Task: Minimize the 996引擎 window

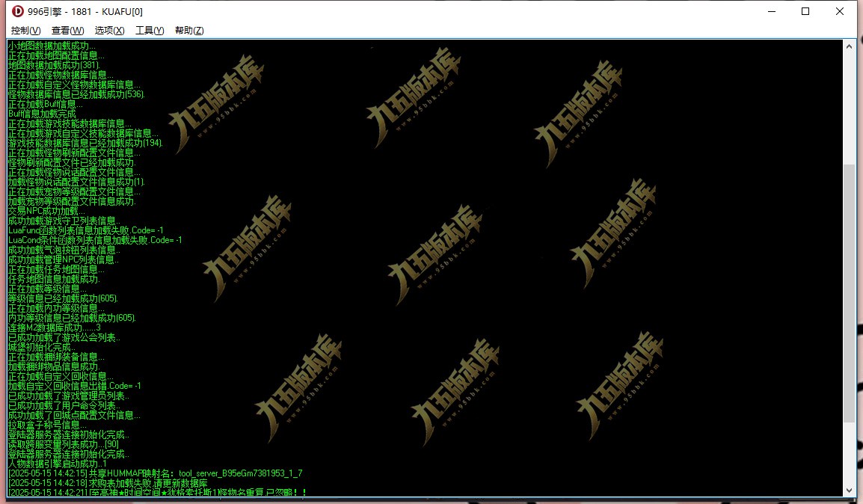Action: pos(772,11)
